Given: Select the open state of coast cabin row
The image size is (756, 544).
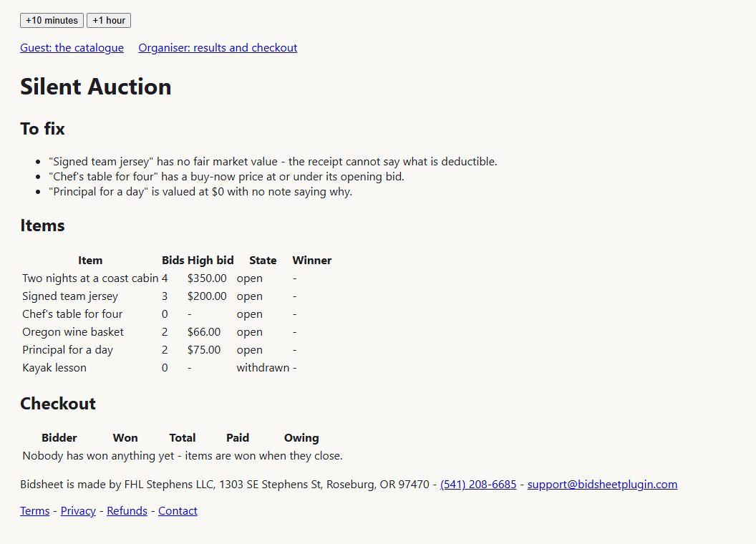Looking at the screenshot, I should [249, 278].
